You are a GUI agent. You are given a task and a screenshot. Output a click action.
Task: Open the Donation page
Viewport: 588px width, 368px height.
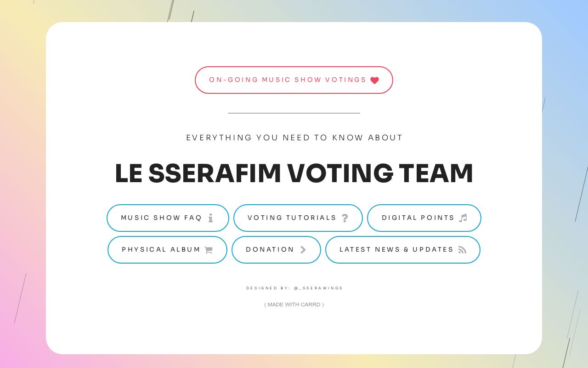point(276,250)
